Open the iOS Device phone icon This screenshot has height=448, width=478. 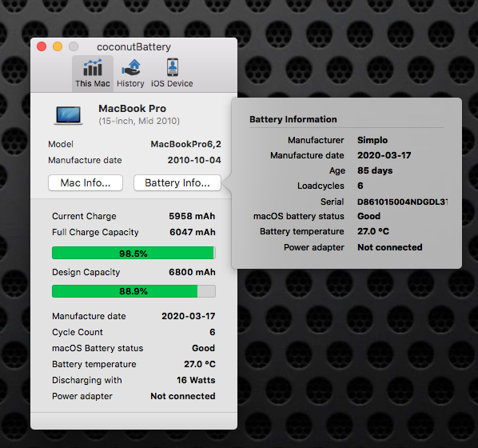[173, 67]
